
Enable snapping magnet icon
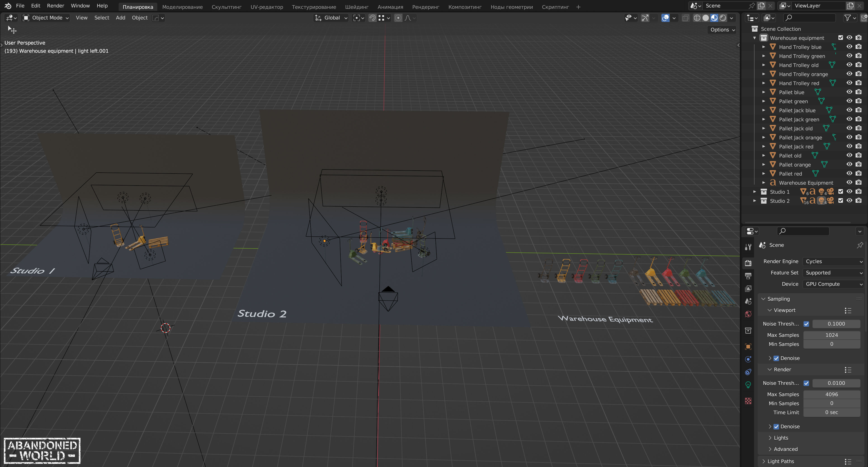pos(372,18)
